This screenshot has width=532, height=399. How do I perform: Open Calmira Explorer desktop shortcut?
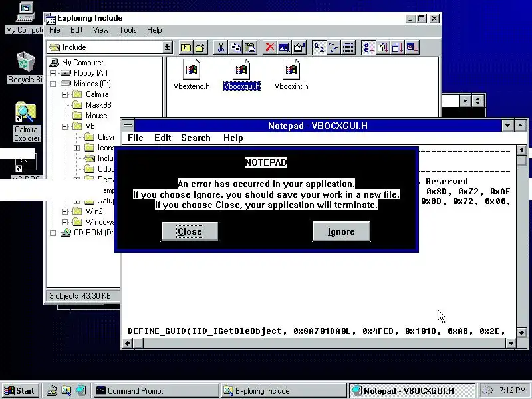tap(26, 122)
